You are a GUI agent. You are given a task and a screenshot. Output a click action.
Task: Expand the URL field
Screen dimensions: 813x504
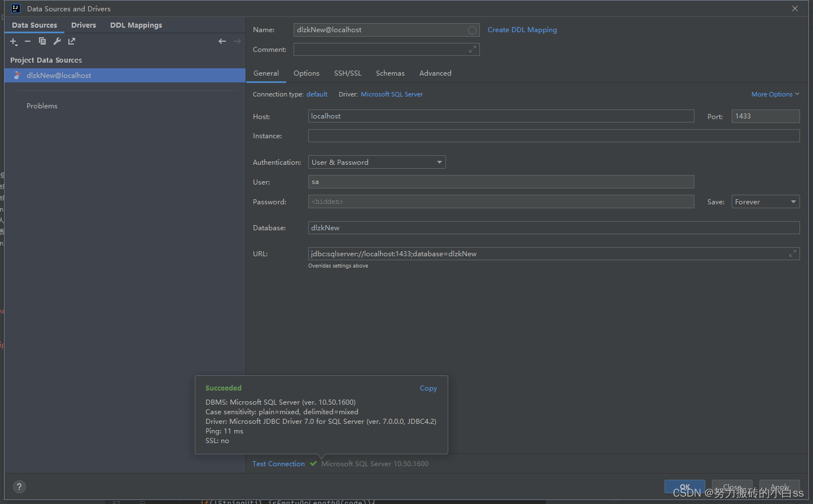coord(793,254)
